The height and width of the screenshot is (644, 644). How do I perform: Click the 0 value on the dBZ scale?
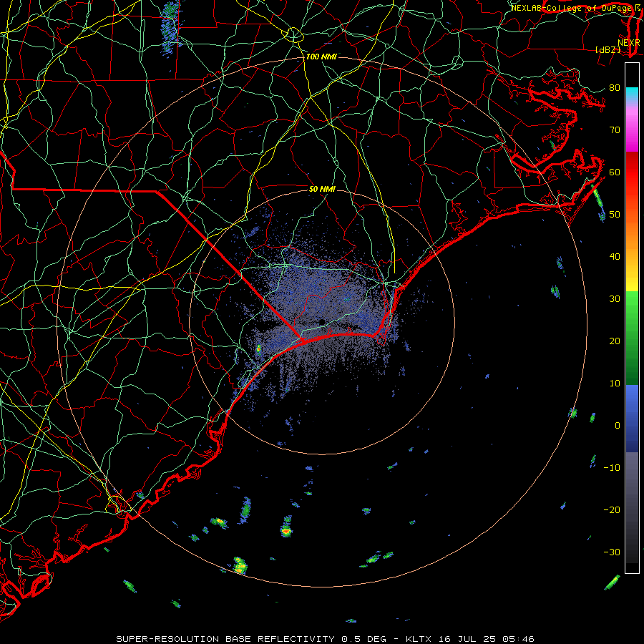click(618, 426)
